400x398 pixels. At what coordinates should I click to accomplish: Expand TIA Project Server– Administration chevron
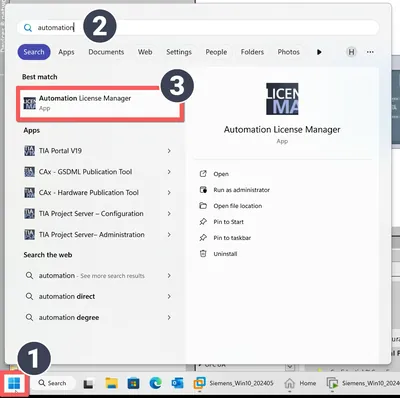click(169, 235)
